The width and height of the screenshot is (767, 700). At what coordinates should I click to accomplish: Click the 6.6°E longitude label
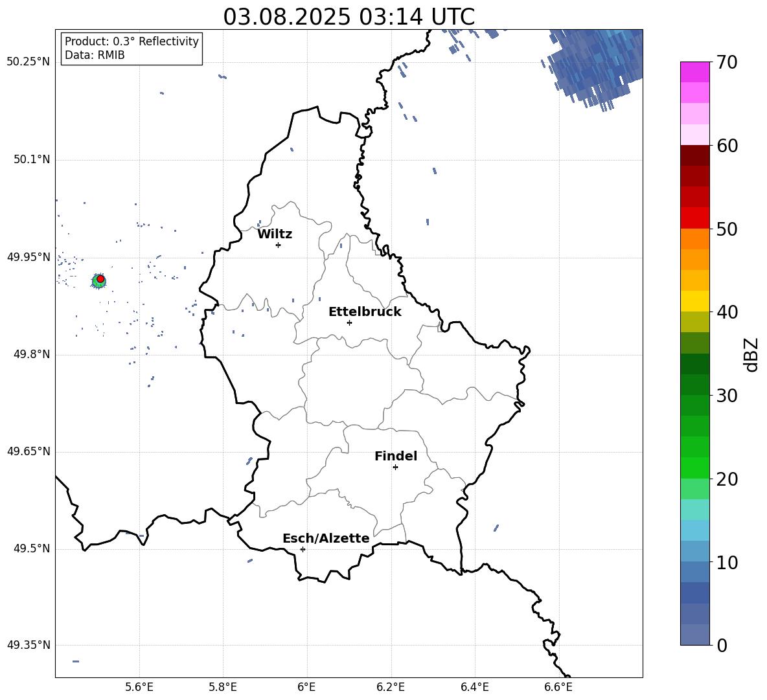point(558,687)
